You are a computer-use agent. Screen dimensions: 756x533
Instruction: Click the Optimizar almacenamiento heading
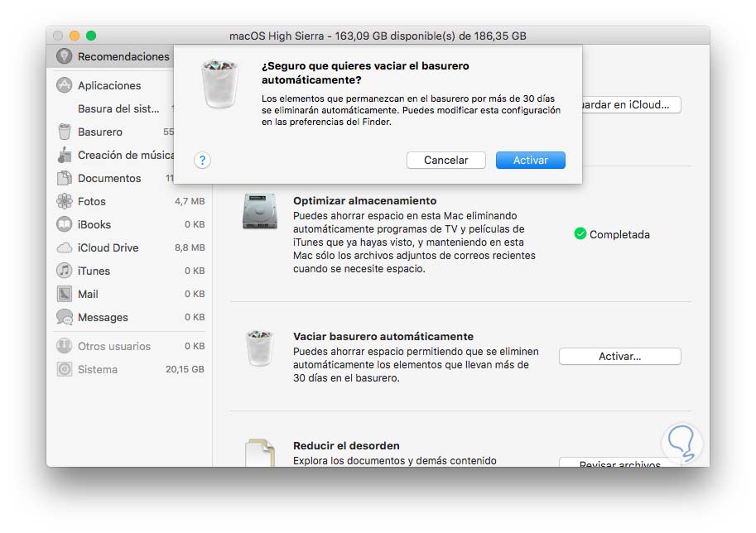click(x=364, y=200)
